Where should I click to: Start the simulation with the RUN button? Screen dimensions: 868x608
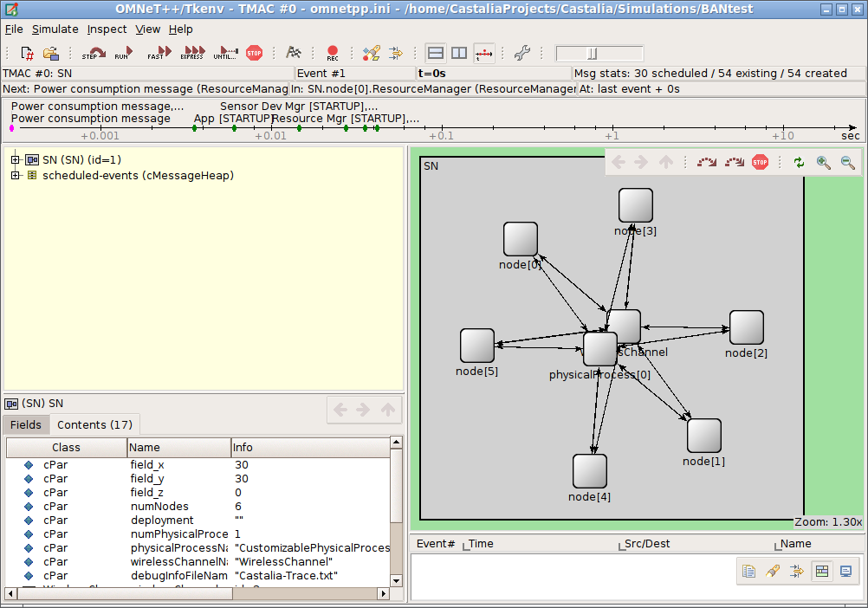coord(124,53)
